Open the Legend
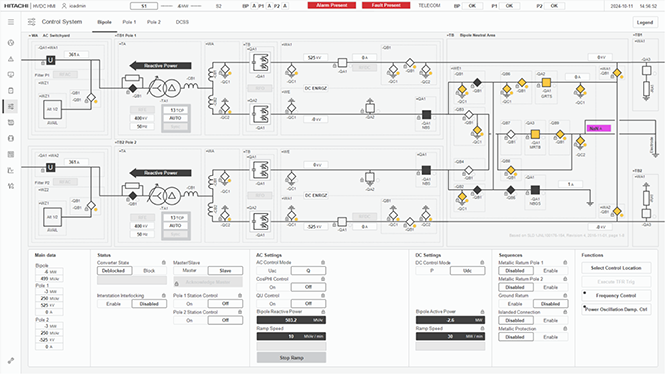Screen dimensions: 665x374 (645, 22)
